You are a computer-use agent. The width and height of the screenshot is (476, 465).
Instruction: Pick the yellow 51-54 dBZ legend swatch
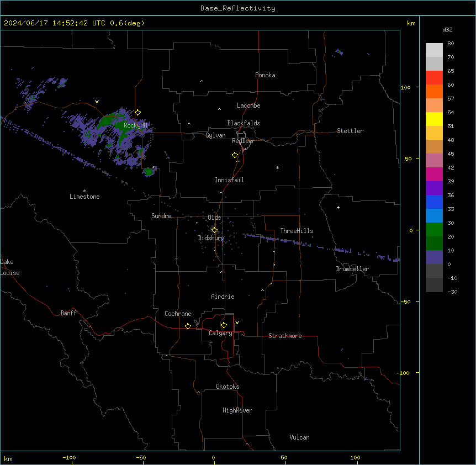pyautogui.click(x=434, y=119)
